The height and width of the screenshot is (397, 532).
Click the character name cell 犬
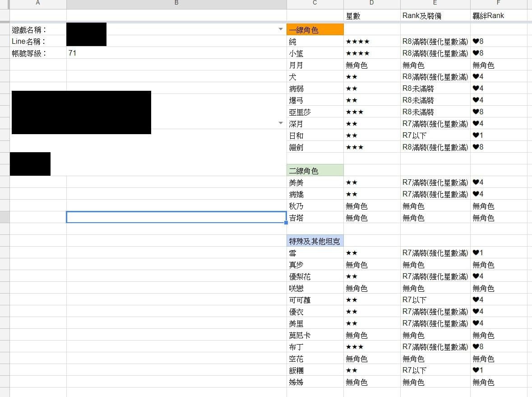(315, 77)
